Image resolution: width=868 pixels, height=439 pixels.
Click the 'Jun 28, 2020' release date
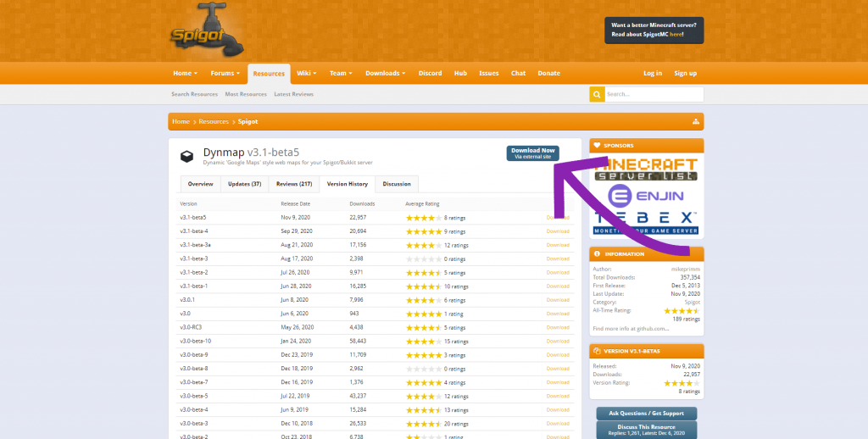(x=296, y=286)
